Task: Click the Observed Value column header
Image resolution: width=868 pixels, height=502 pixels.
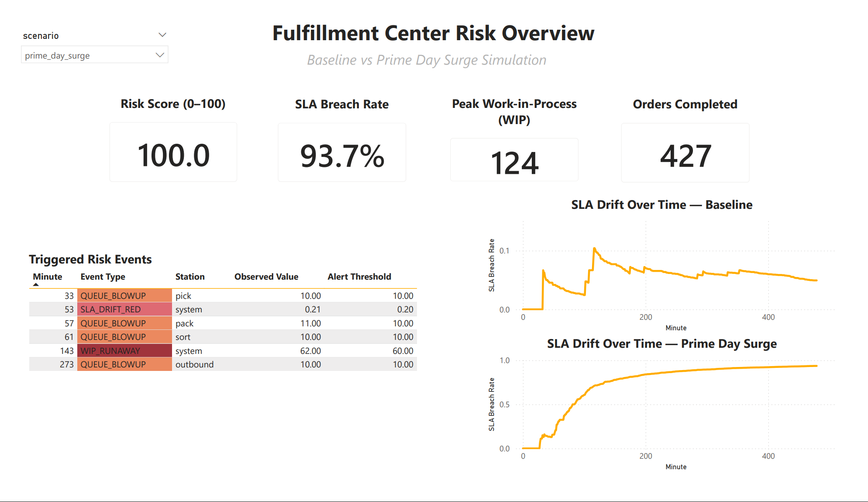Action: coord(266,277)
